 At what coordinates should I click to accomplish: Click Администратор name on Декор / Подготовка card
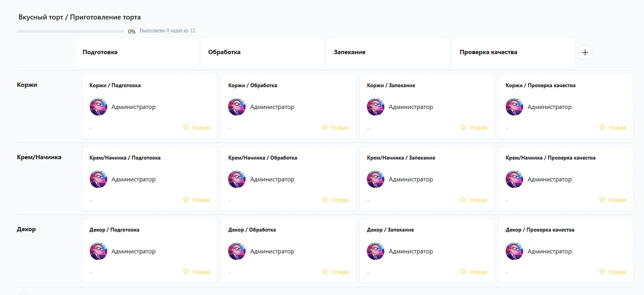coord(134,252)
